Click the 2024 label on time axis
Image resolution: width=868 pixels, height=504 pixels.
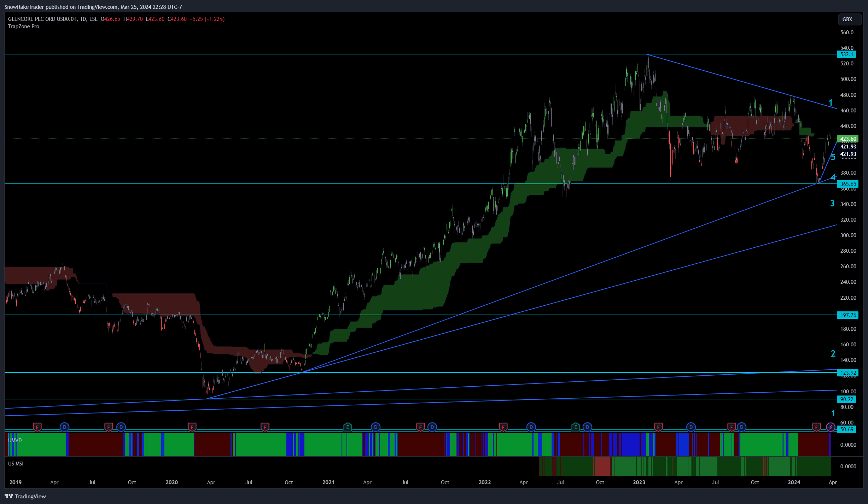794,482
